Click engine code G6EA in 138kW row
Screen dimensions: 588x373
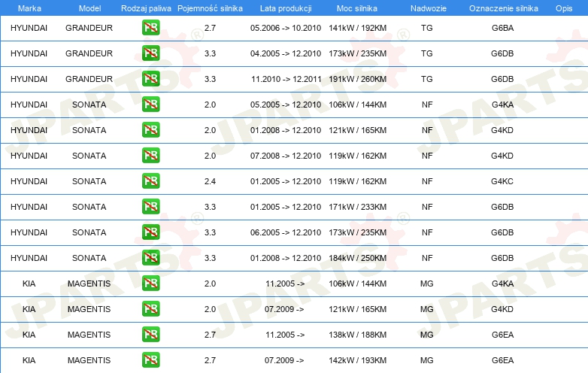(x=502, y=335)
